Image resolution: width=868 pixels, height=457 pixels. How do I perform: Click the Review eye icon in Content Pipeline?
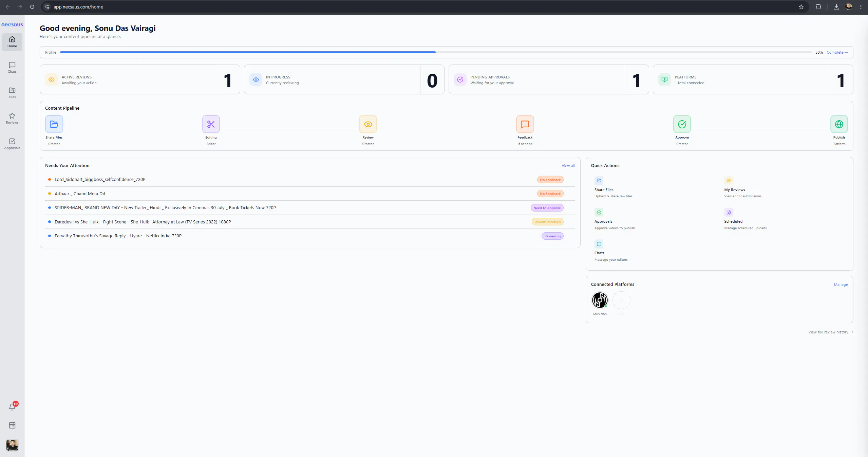pyautogui.click(x=368, y=124)
